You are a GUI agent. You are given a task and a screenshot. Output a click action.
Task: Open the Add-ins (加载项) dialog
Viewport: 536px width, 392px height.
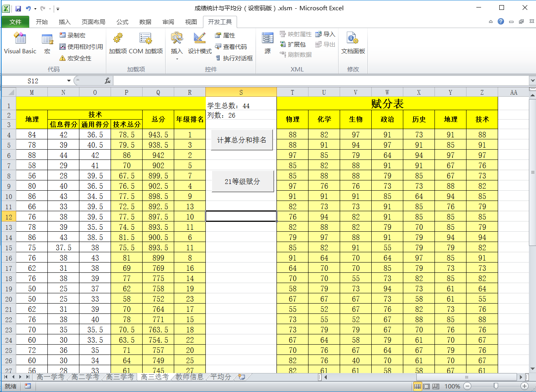point(118,43)
